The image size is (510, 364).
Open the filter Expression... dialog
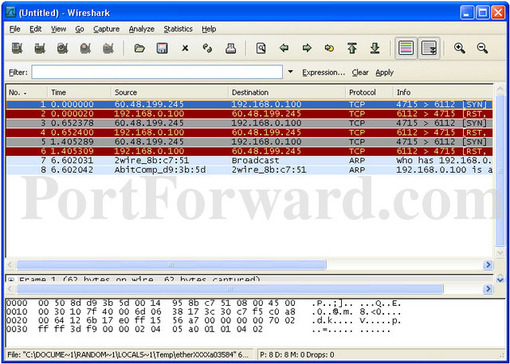tap(323, 72)
